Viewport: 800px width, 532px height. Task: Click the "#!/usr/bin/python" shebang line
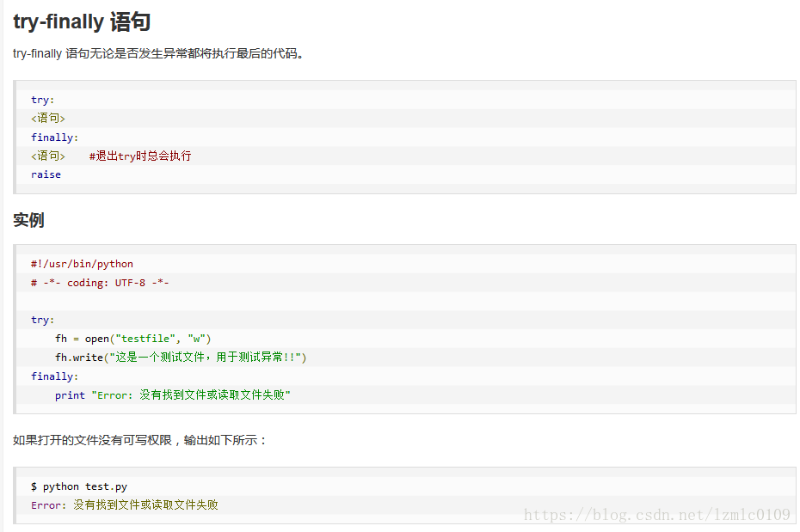click(x=82, y=264)
